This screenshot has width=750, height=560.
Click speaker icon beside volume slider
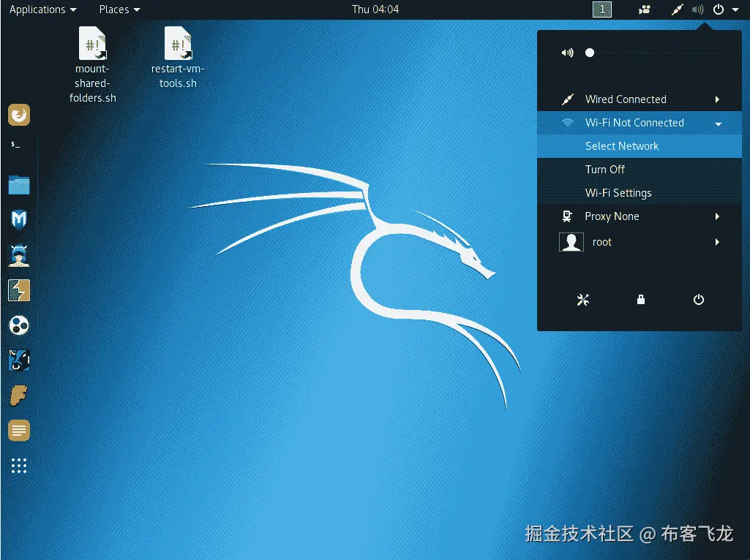(x=567, y=53)
